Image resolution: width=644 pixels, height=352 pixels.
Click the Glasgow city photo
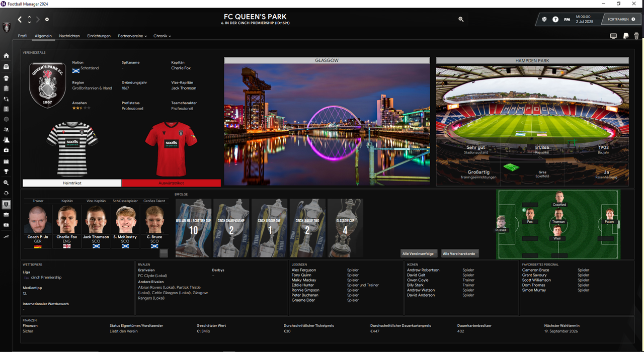[x=327, y=124]
